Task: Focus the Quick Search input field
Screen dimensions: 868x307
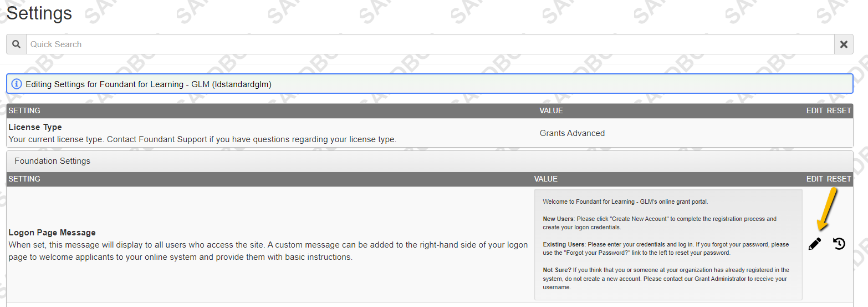Action: 430,44
